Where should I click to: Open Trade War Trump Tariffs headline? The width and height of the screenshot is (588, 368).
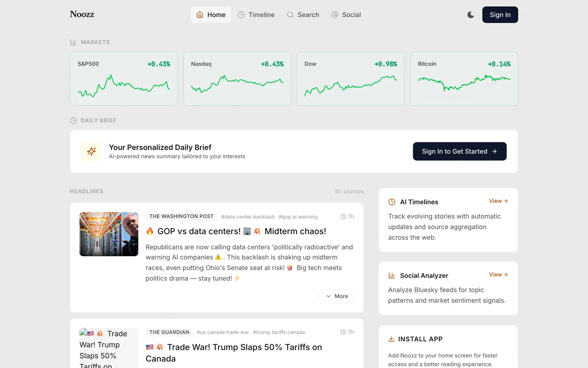[234, 353]
